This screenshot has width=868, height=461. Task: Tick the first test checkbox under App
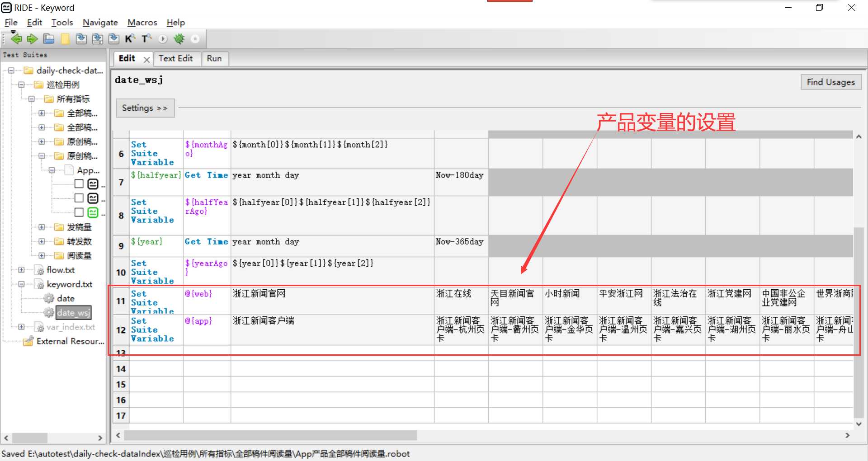pyautogui.click(x=79, y=184)
